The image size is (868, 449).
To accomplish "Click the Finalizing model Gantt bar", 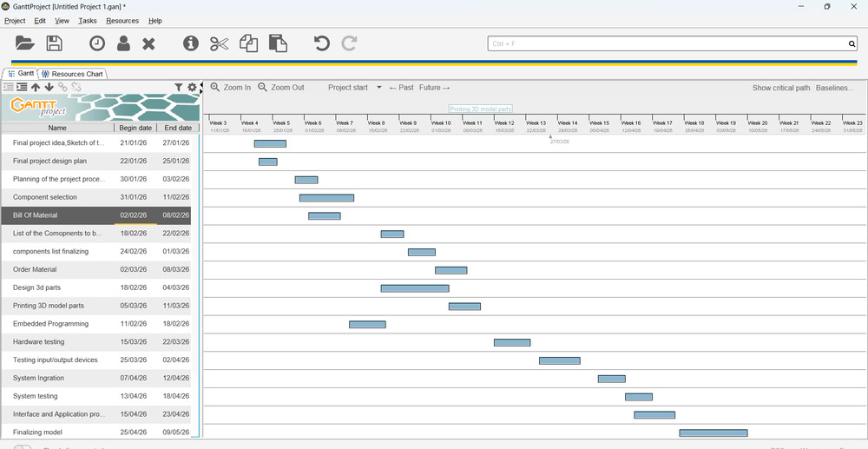I will click(x=713, y=432).
